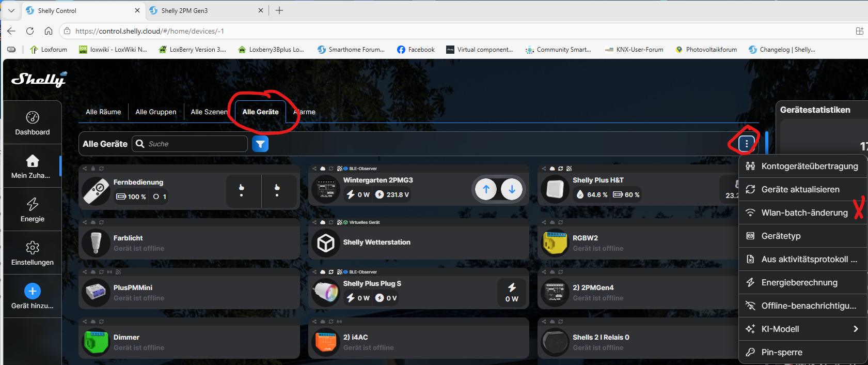Click the share icon above Dimmer card

tap(85, 322)
